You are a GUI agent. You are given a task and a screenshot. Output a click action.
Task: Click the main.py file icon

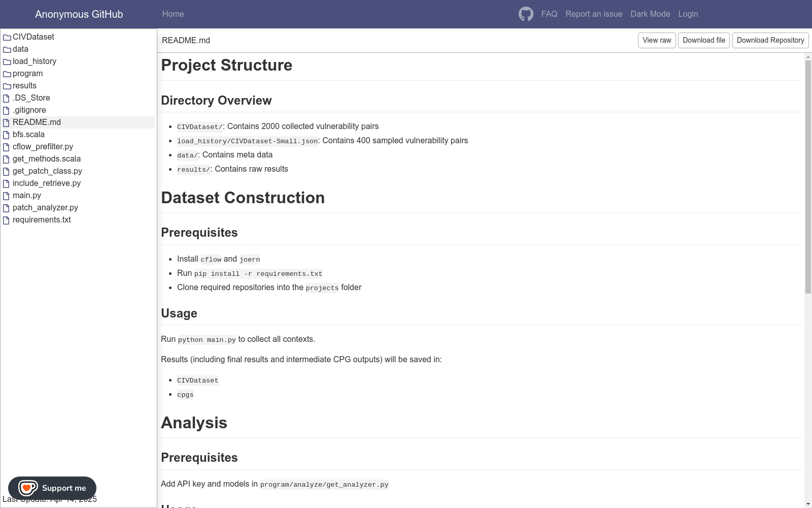7,196
